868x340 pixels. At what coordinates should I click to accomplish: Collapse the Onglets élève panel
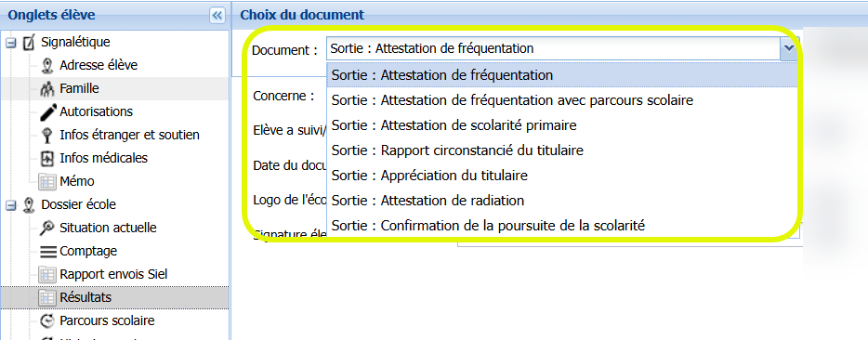coord(217,16)
